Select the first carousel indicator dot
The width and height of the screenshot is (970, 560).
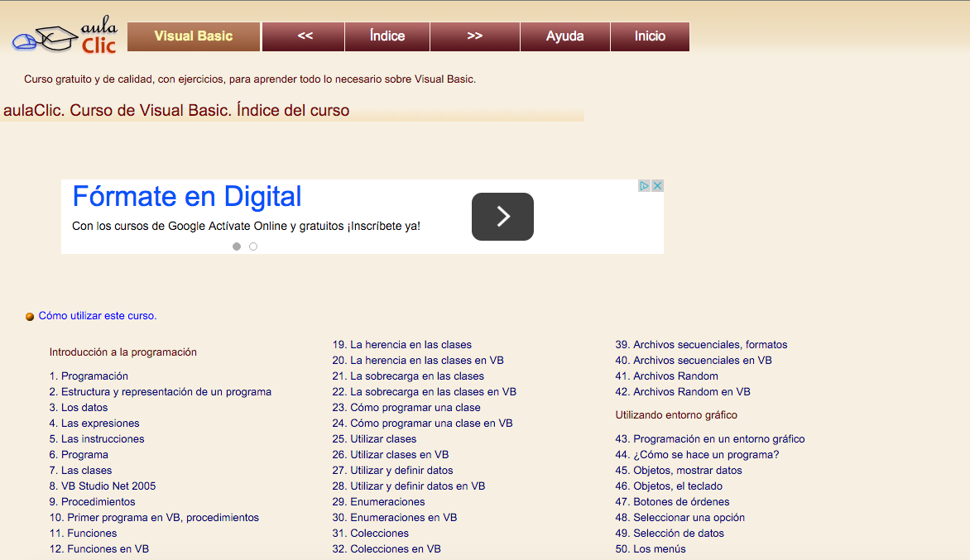point(236,246)
